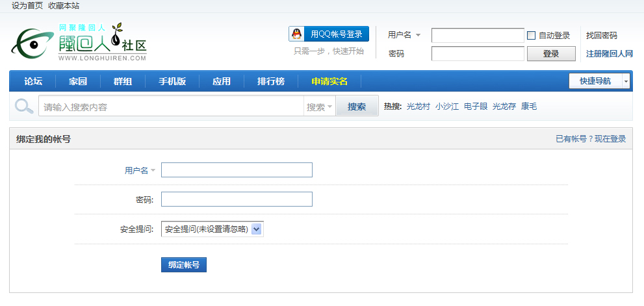Click the hot search term 光龙存
Viewport: 644px width, 306px height.
[x=504, y=107]
